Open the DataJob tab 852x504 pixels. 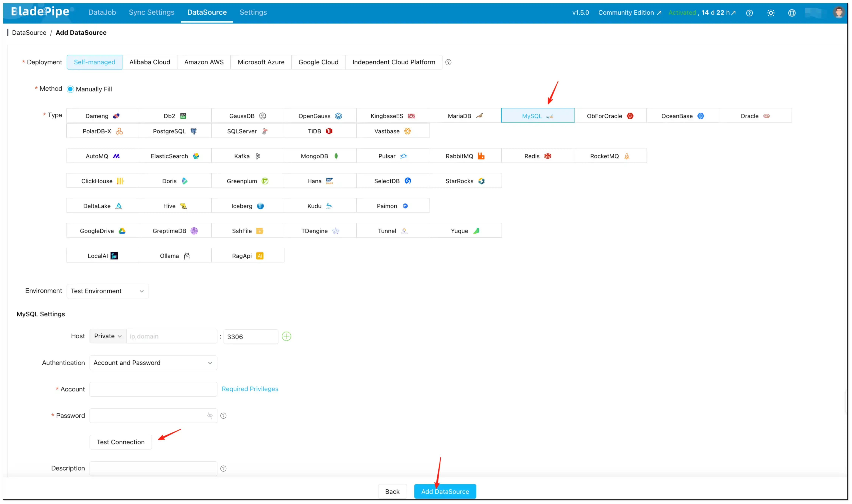coord(102,12)
